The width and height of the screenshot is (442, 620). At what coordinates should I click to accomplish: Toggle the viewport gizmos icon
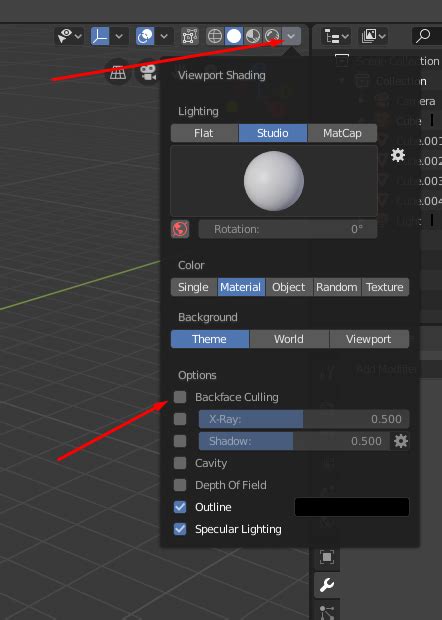click(x=100, y=36)
